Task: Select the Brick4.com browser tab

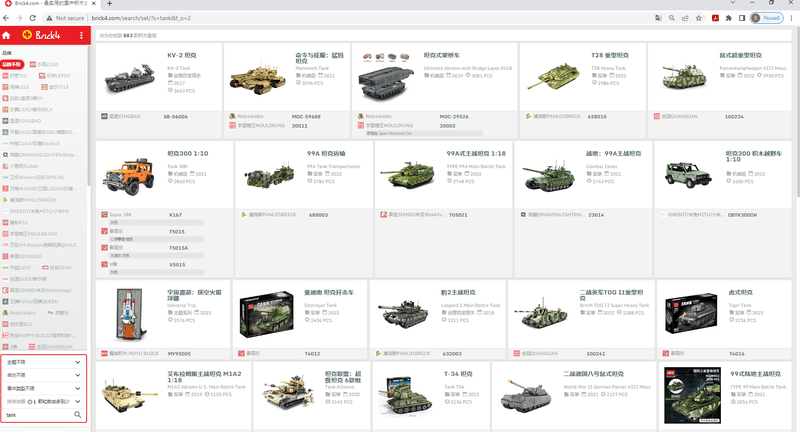Action: (49, 3)
